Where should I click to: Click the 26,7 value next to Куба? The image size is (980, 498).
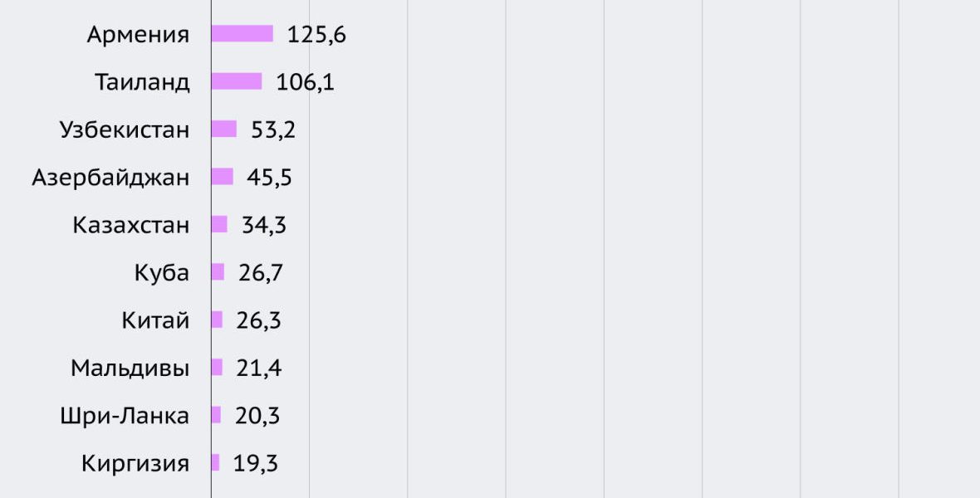(261, 273)
